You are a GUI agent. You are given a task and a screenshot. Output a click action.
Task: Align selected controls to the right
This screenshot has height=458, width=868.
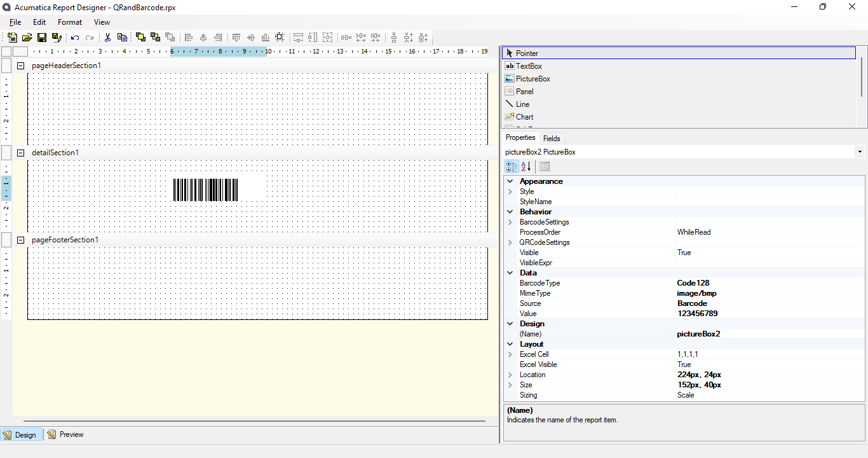217,38
